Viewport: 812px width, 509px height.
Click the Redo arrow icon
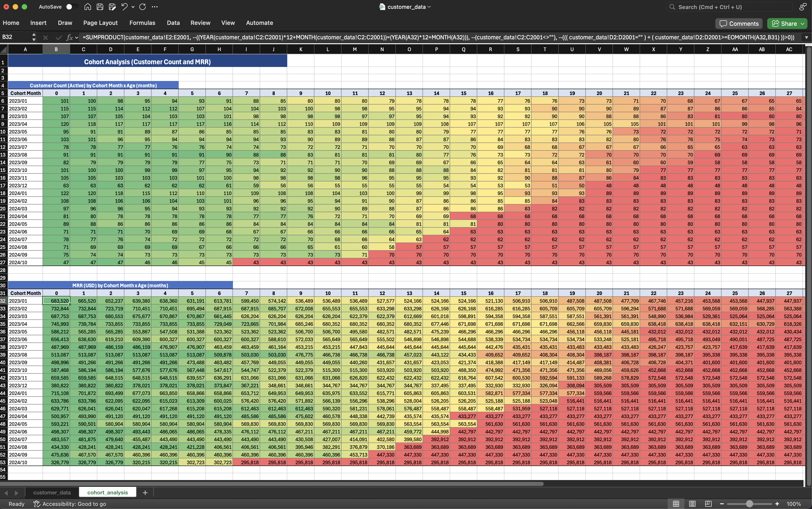142,7
